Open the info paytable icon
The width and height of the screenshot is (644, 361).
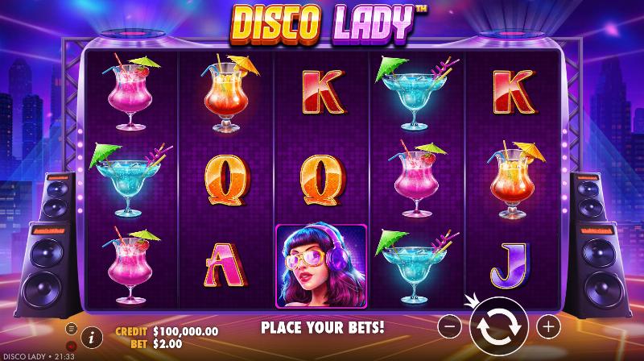91,338
